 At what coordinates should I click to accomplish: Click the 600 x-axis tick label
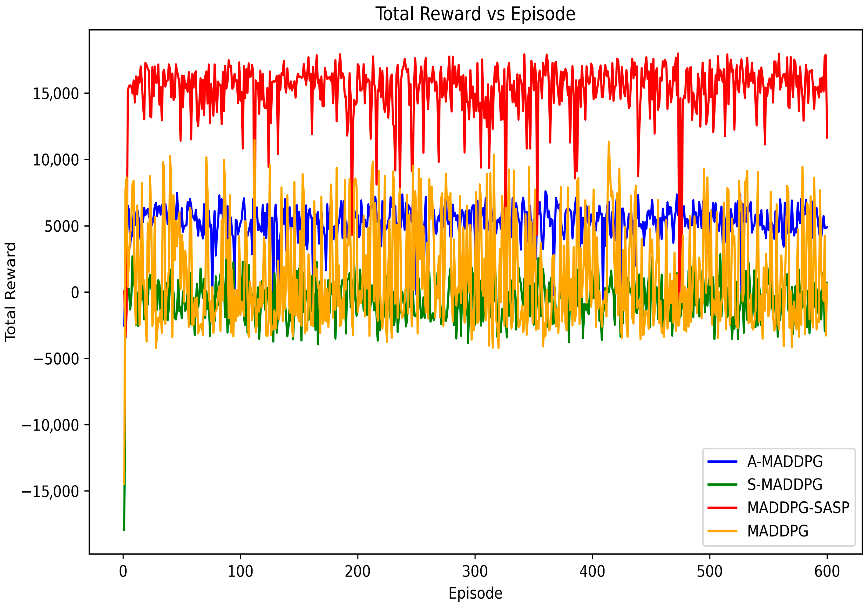[x=827, y=572]
